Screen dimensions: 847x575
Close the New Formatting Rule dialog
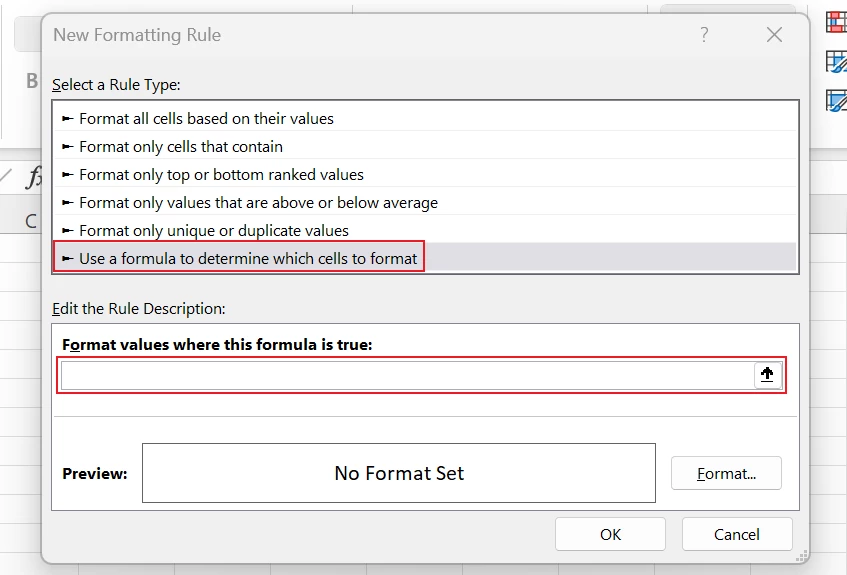773,35
